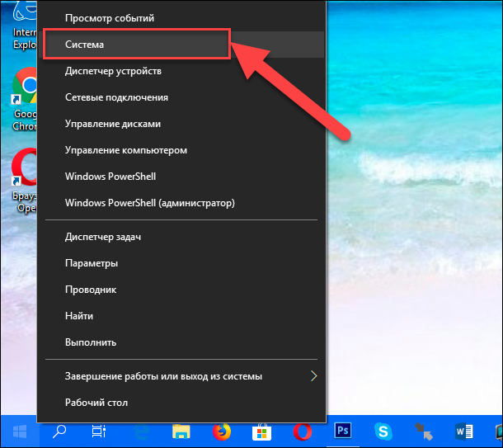Select Найти menu item
Screen dimensions: 503x448
(x=181, y=316)
